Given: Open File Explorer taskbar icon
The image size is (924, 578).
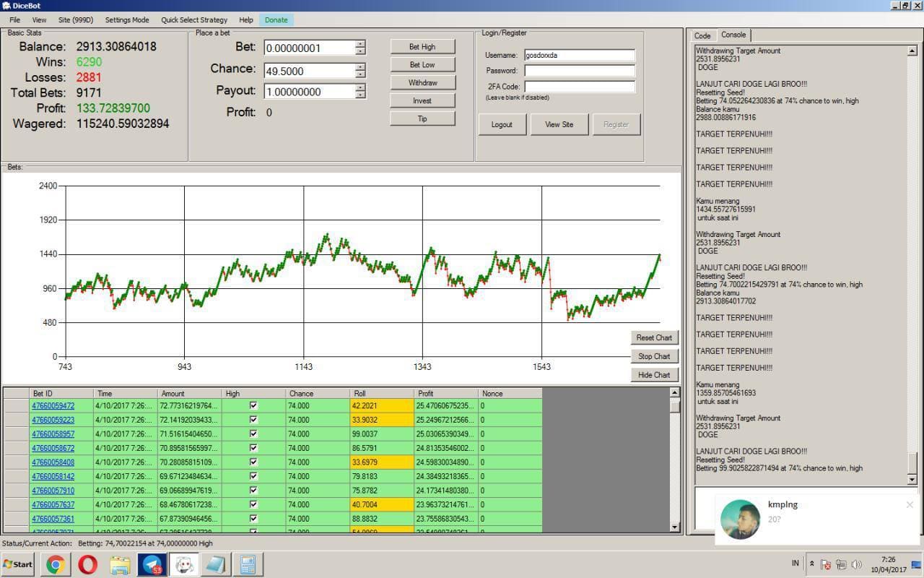Looking at the screenshot, I should [x=120, y=564].
